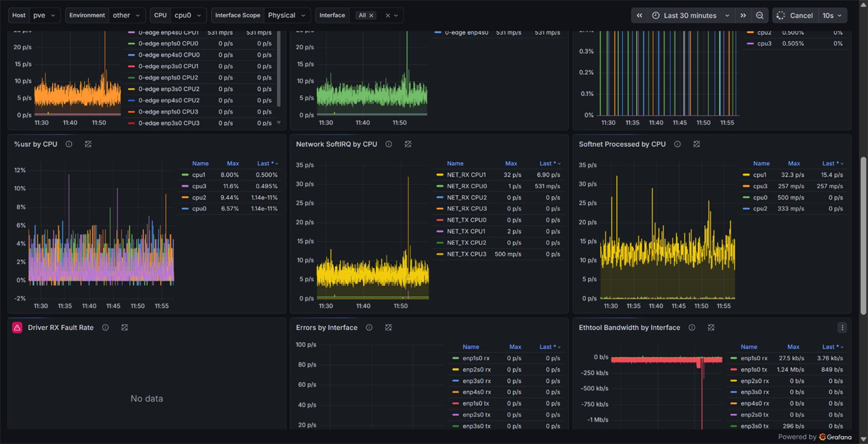Cancel the running dashboard query
This screenshot has height=444, width=868.
(x=794, y=16)
